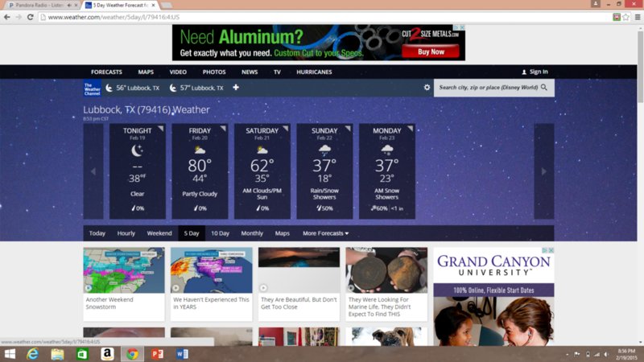Add a location with plus icon
644x362 pixels.
coord(236,88)
